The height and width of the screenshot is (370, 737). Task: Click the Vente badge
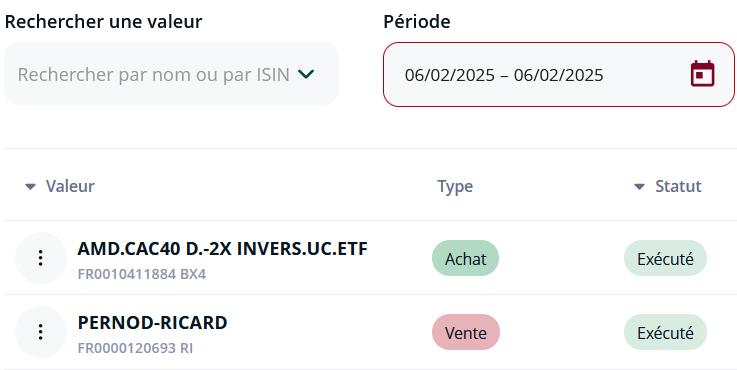click(466, 332)
